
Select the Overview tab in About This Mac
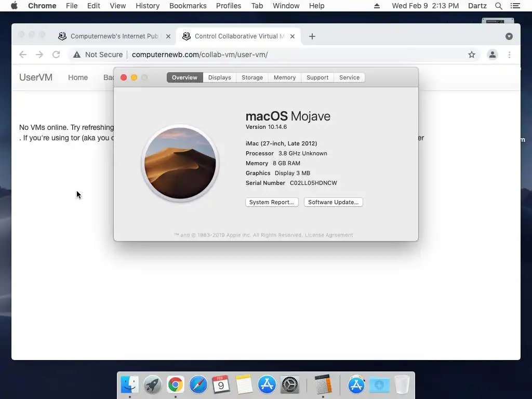pos(184,77)
